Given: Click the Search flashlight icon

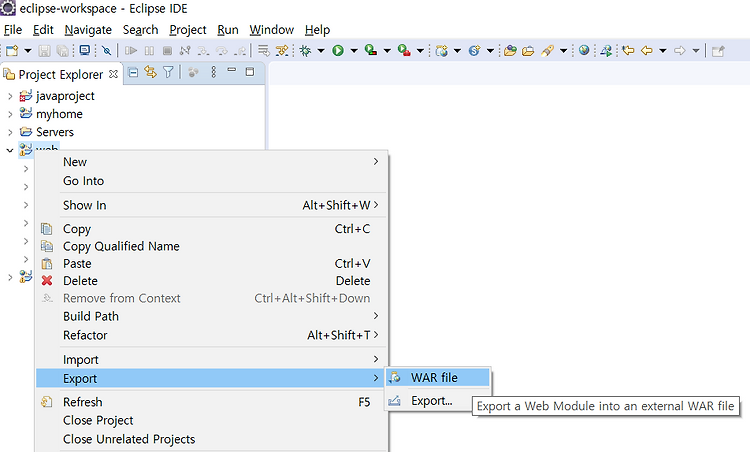Looking at the screenshot, I should pos(547,50).
